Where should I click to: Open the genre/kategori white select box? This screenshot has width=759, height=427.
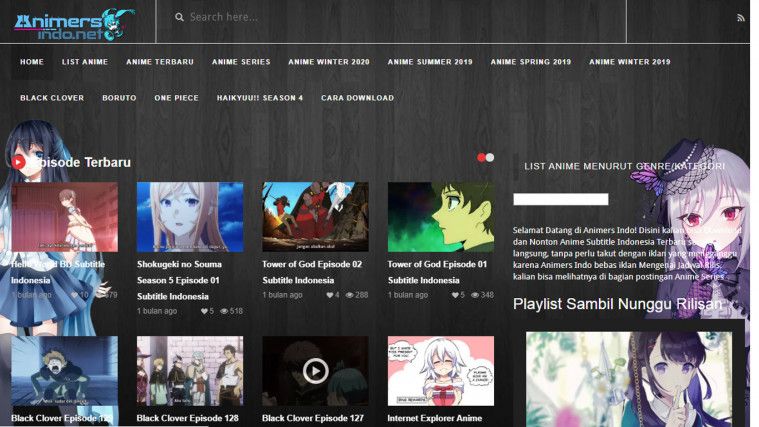(x=561, y=199)
